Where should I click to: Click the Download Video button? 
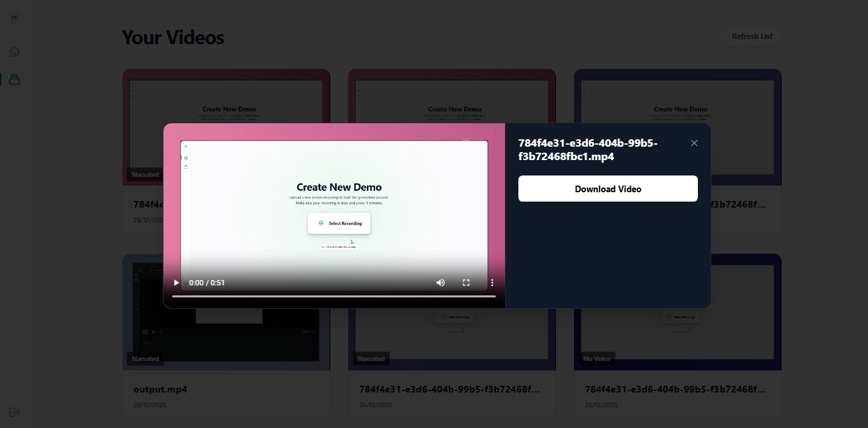coord(608,189)
